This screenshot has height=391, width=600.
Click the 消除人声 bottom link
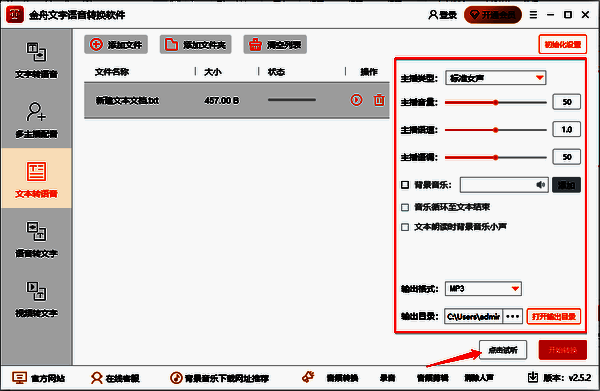[479, 378]
